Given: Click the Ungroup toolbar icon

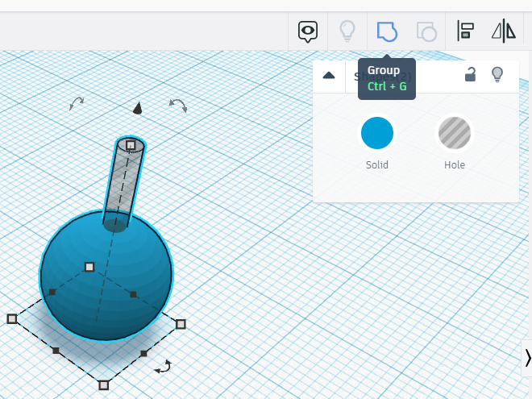Looking at the screenshot, I should (x=426, y=31).
